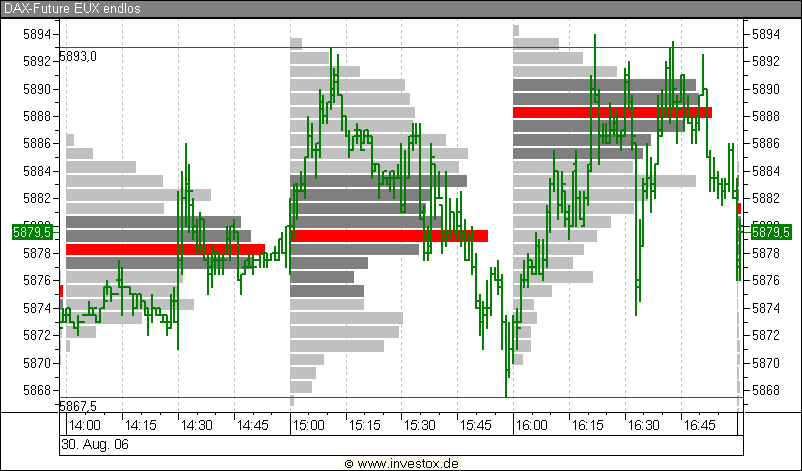Select the 30. Aug. 06 date label
Screen dimensions: 802x471
click(95, 443)
